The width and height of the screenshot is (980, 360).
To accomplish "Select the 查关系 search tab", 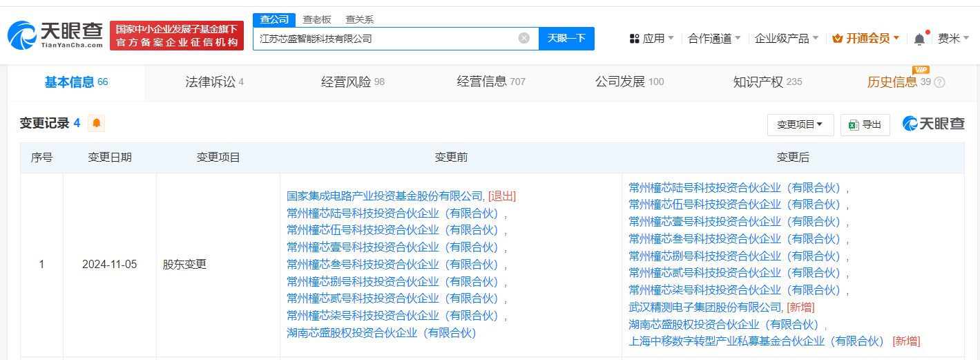I will coord(360,19).
